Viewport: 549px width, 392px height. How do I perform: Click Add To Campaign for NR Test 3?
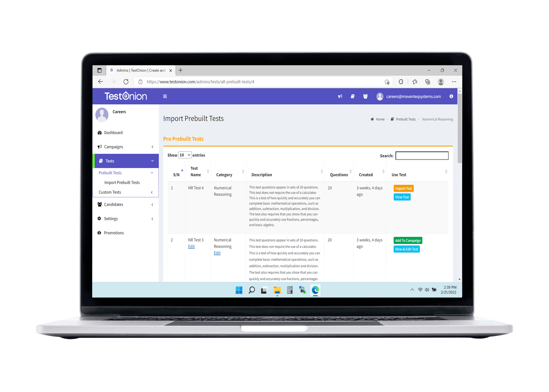(x=408, y=240)
